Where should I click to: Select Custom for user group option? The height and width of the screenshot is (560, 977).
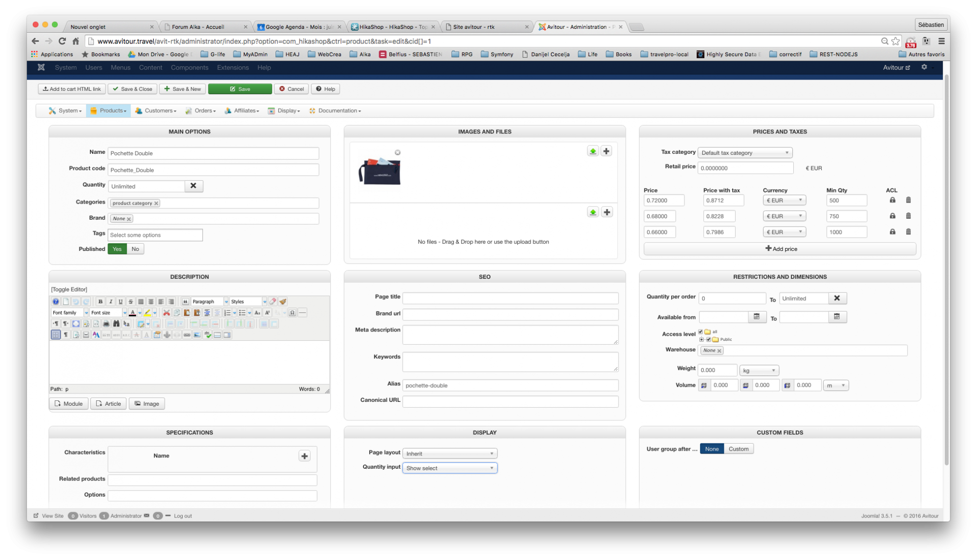pyautogui.click(x=738, y=449)
